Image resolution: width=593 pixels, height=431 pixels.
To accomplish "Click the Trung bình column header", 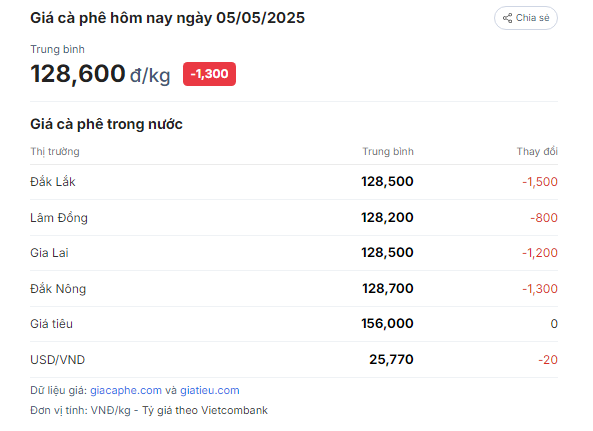I will click(388, 151).
